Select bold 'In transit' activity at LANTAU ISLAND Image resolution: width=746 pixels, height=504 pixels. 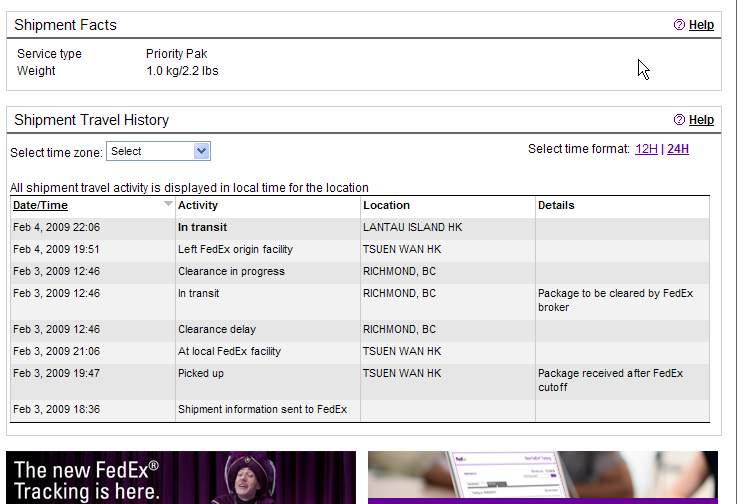[x=203, y=227]
